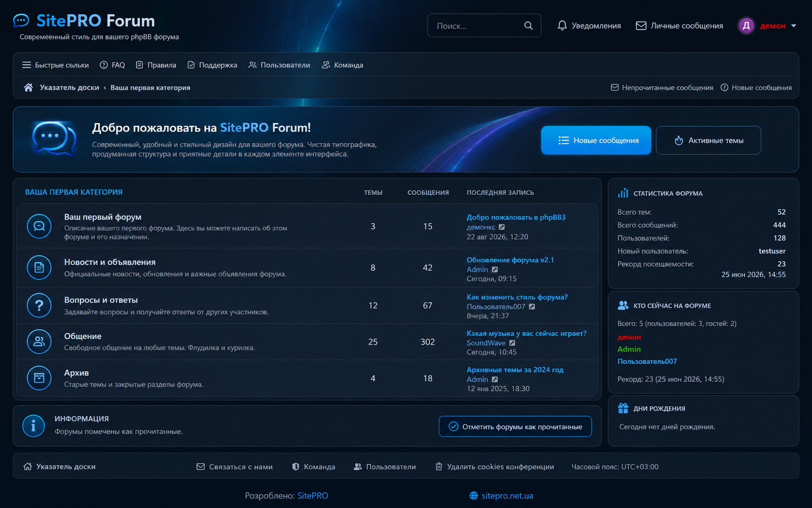Open the sitepro.net.ua link

pos(507,496)
